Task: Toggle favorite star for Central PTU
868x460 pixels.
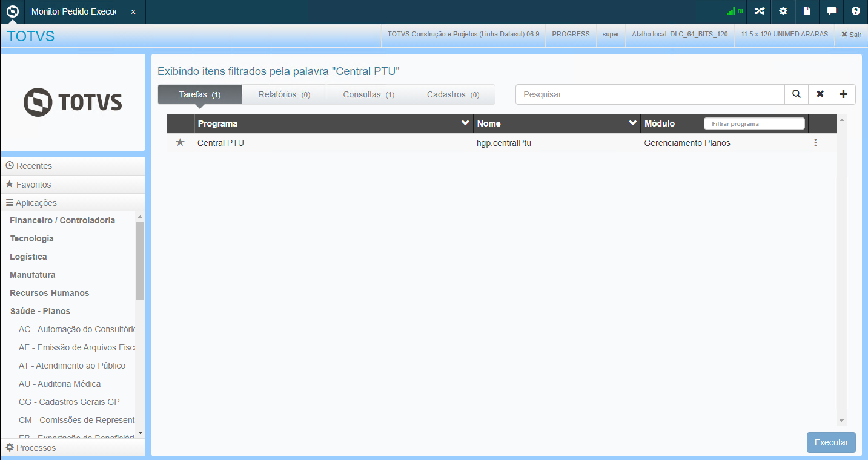Action: [180, 143]
